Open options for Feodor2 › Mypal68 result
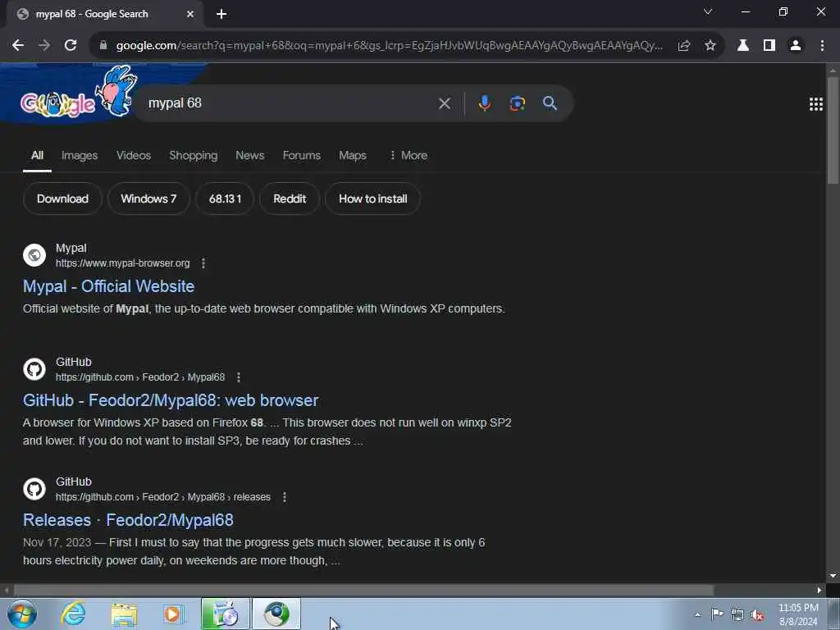Image resolution: width=840 pixels, height=630 pixels. click(239, 377)
